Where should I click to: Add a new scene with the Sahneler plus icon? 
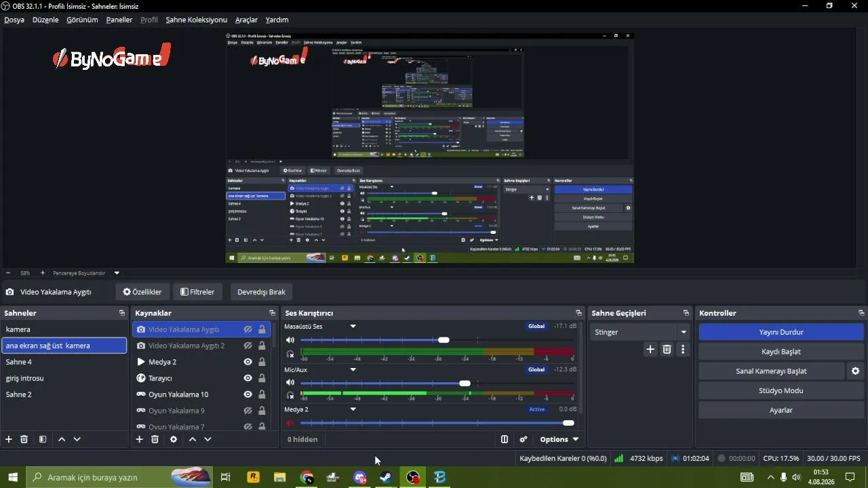[9, 439]
